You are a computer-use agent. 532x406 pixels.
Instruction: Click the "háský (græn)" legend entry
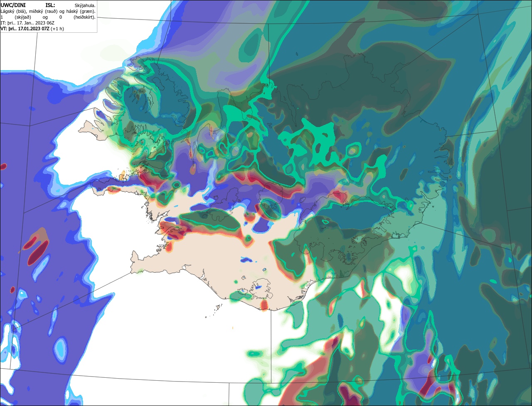(81, 12)
